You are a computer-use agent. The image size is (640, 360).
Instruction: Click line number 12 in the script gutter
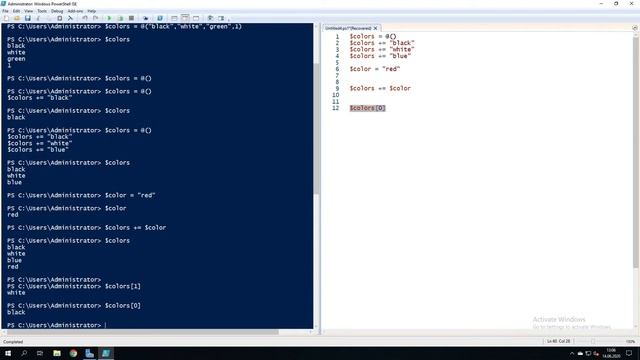click(x=336, y=108)
